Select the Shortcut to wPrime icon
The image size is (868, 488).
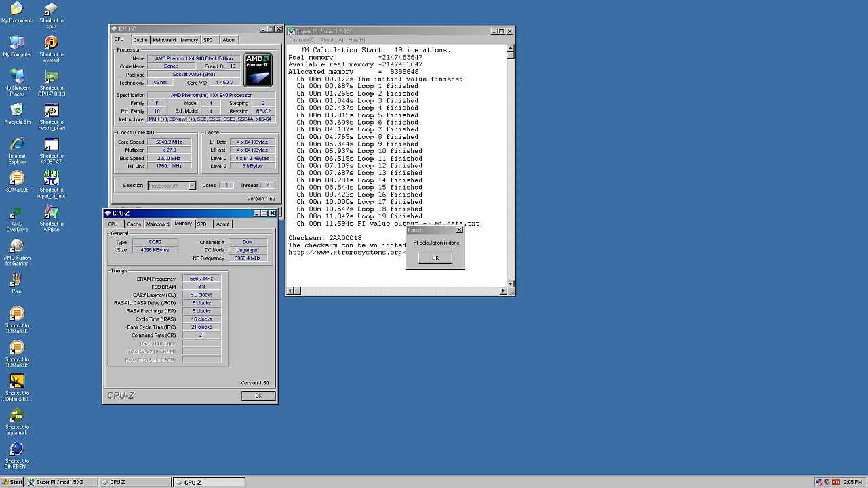[x=51, y=218]
